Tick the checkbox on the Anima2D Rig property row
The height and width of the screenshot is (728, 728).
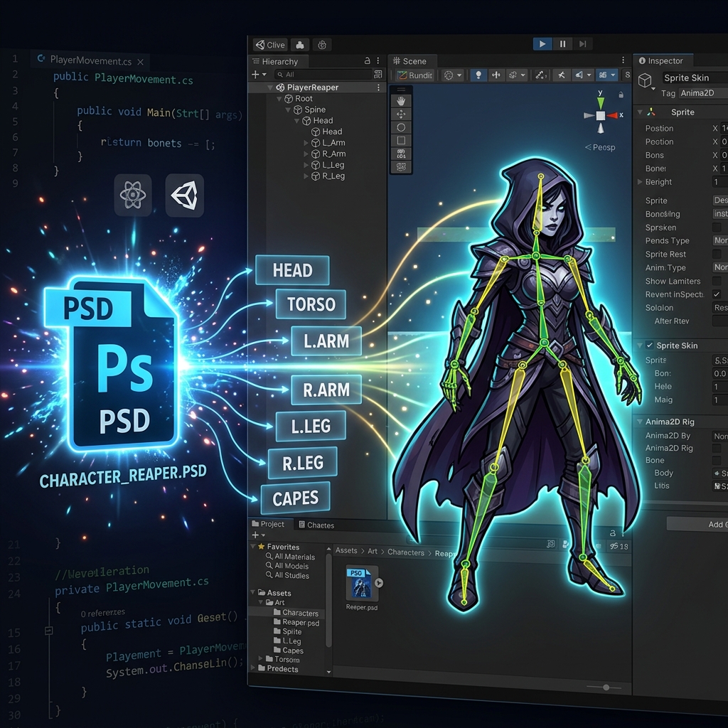[717, 448]
